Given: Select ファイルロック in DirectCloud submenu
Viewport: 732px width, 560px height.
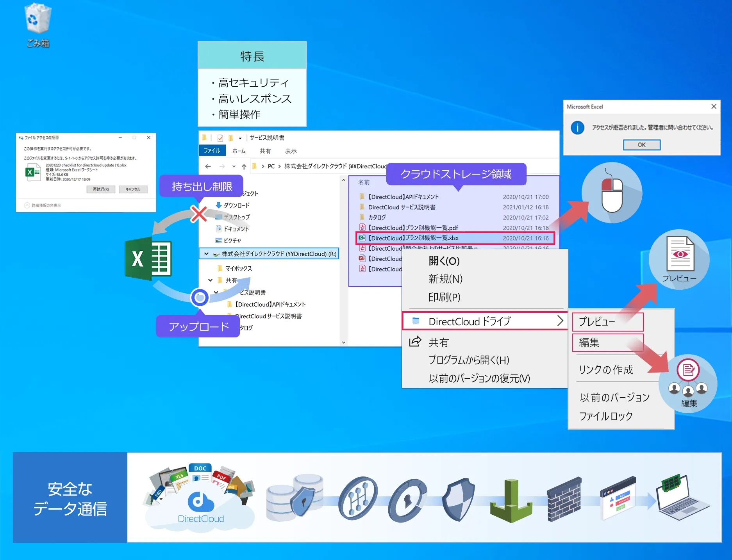Looking at the screenshot, I should pos(606,416).
